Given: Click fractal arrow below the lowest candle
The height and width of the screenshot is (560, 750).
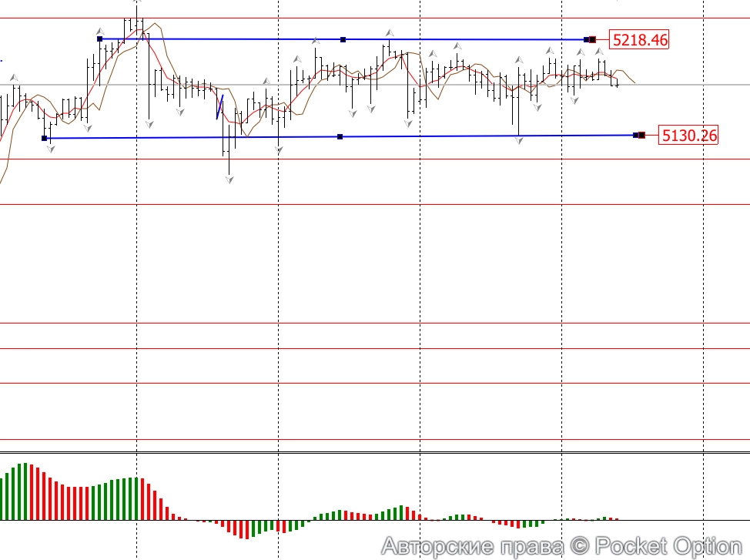Looking at the screenshot, I should tap(229, 179).
